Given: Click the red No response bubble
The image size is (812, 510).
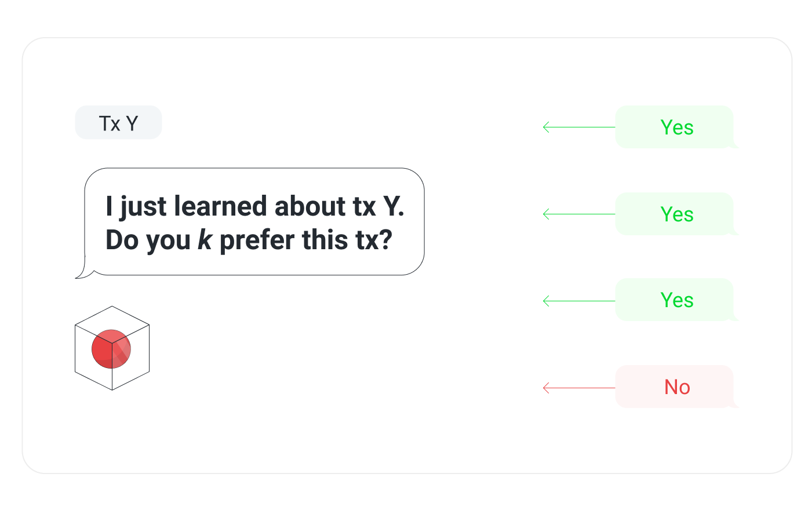Looking at the screenshot, I should [x=676, y=387].
